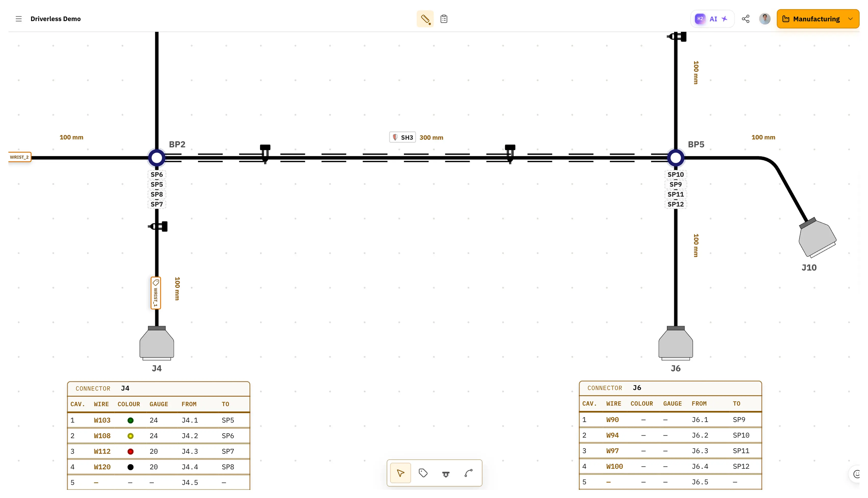Screen dimensions: 868x498
Task: Click the WRIST_1 tag
Action: tap(156, 293)
